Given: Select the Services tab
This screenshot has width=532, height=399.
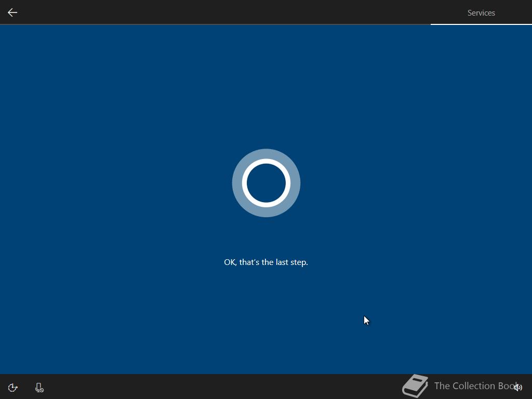Looking at the screenshot, I should (x=481, y=13).
